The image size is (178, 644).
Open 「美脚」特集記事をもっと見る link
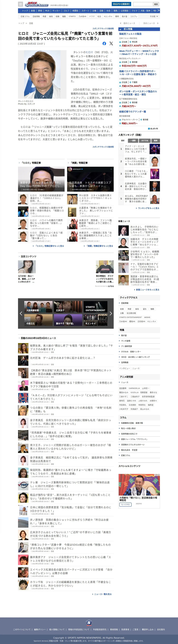(x=98, y=246)
